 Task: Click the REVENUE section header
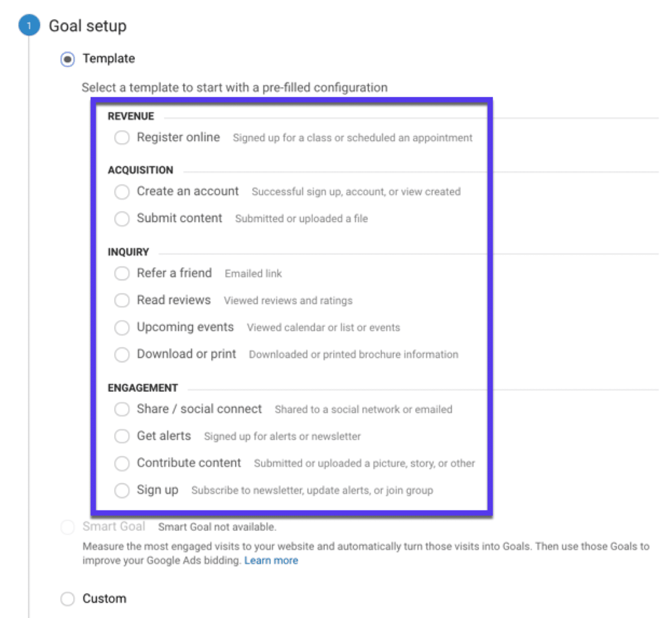pyautogui.click(x=130, y=116)
